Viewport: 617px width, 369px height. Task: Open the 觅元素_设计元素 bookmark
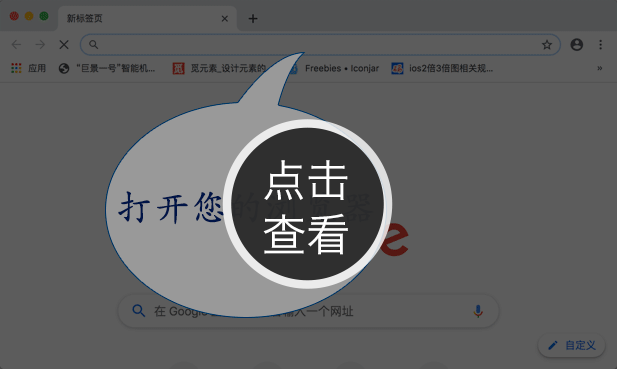coord(220,68)
